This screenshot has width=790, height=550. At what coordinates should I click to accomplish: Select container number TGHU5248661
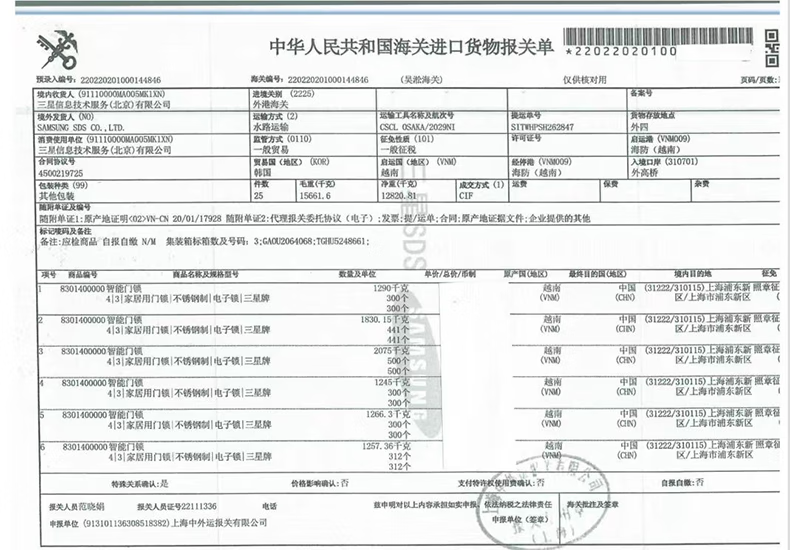pos(342,242)
